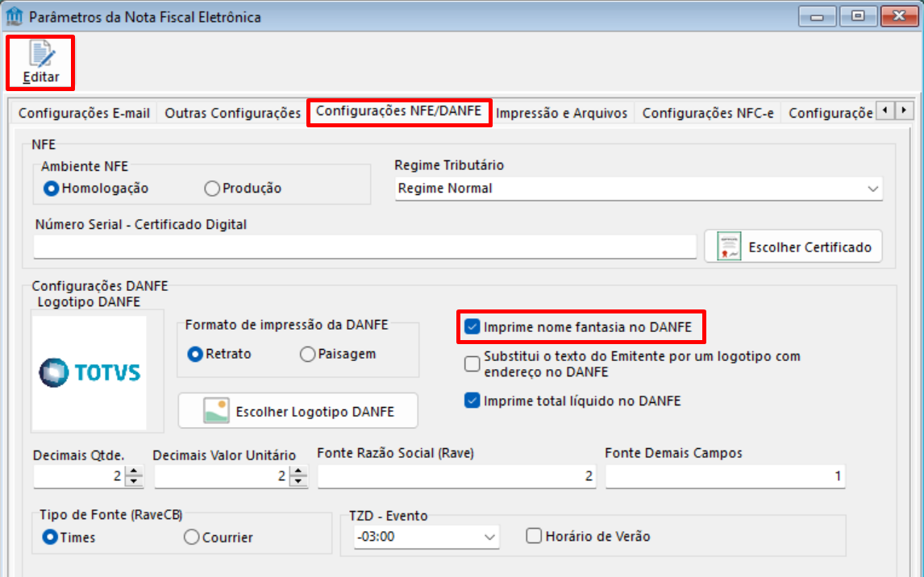Enable Substitui o texto do Emitente checkbox
The height and width of the screenshot is (577, 924).
472,364
